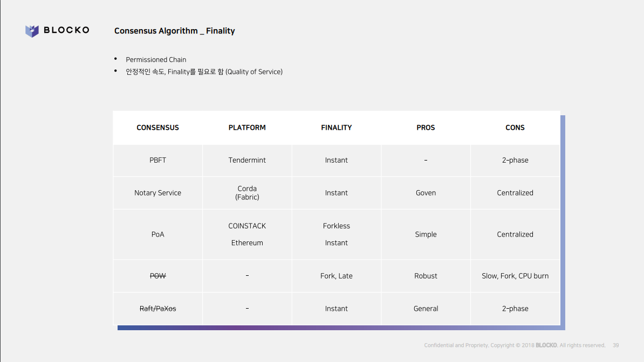Click the Quality of Service bullet line
Screen dimensions: 644x362
[204, 72]
